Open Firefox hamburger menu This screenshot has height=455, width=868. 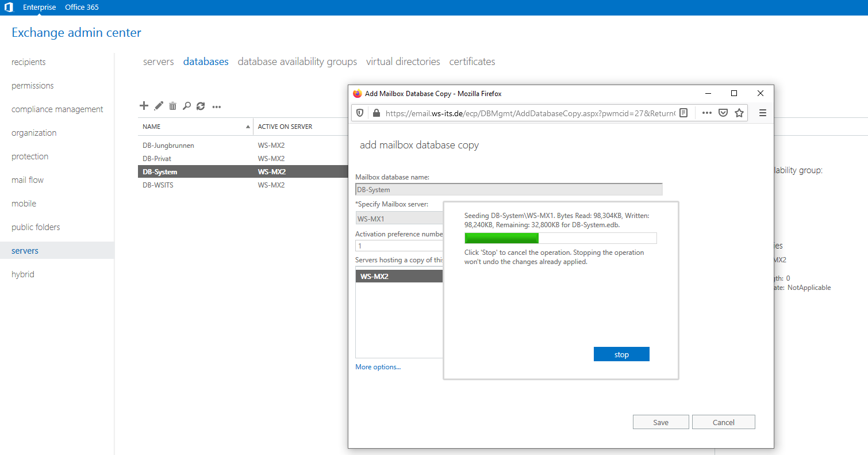point(763,113)
